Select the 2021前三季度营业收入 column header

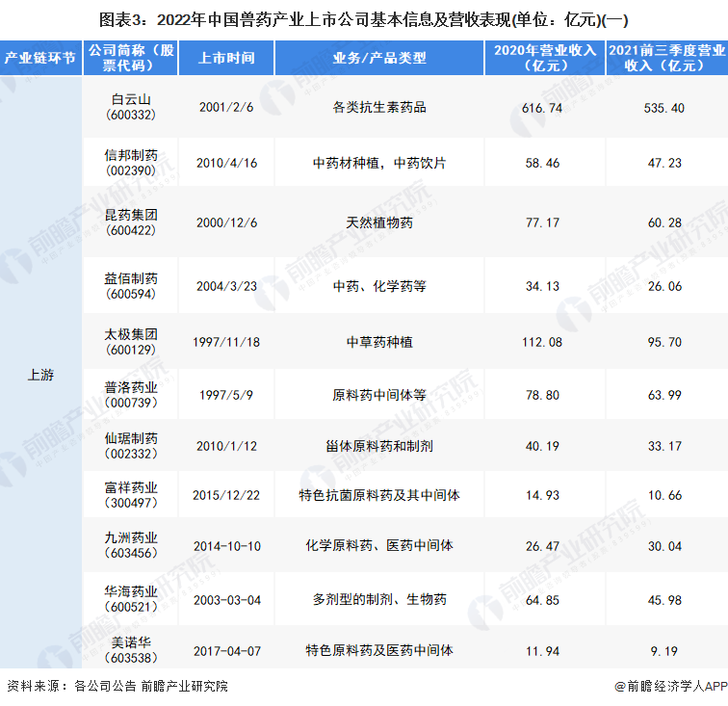tap(666, 58)
